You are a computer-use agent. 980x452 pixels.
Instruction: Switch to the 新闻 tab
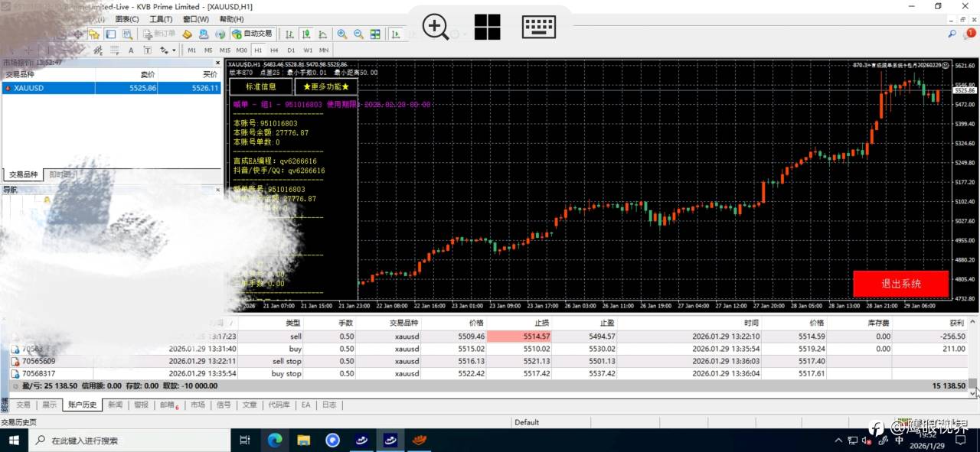pyautogui.click(x=115, y=405)
